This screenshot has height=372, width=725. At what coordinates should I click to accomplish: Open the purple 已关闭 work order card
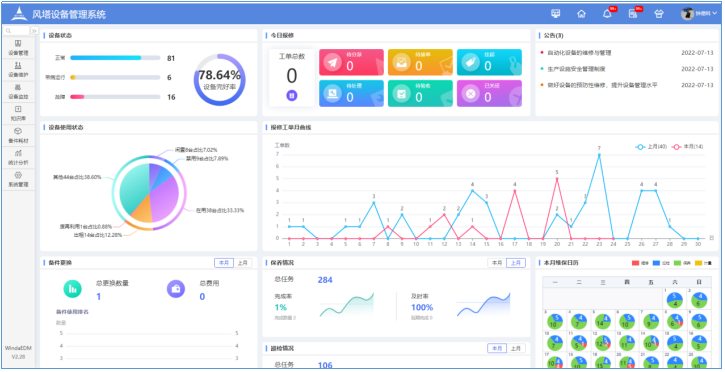pyautogui.click(x=489, y=93)
